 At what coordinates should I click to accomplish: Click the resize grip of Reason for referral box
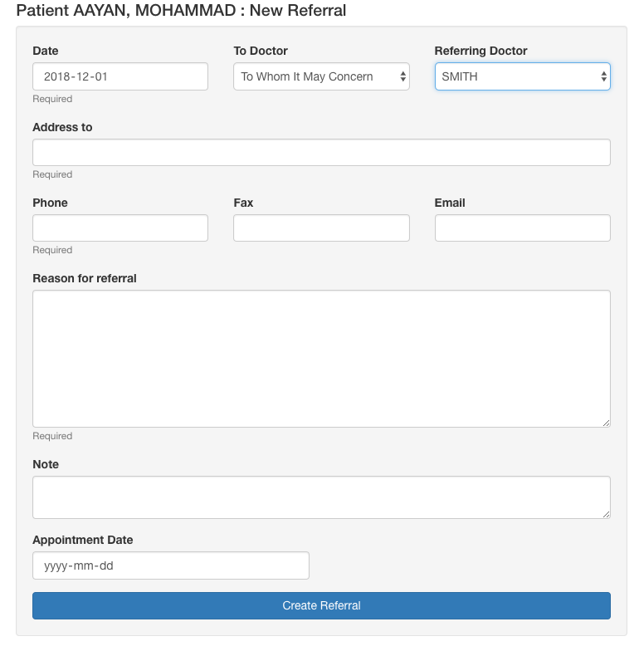coord(606,423)
